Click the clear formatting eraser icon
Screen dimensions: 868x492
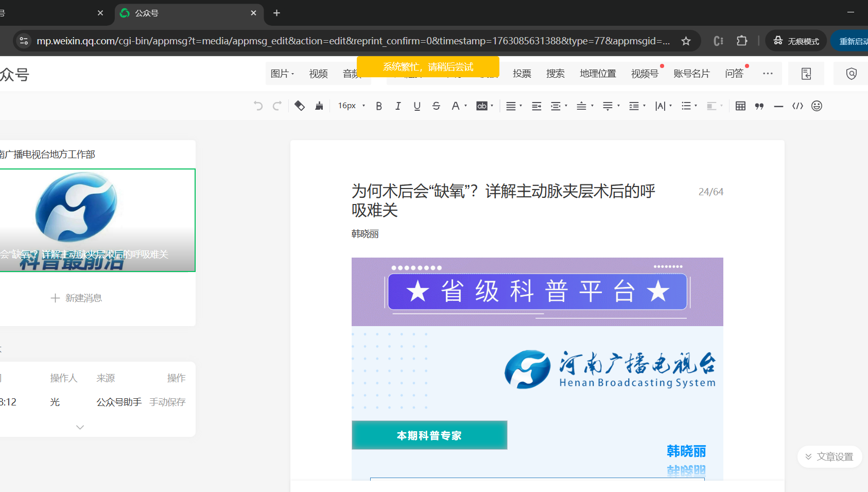pos(300,106)
